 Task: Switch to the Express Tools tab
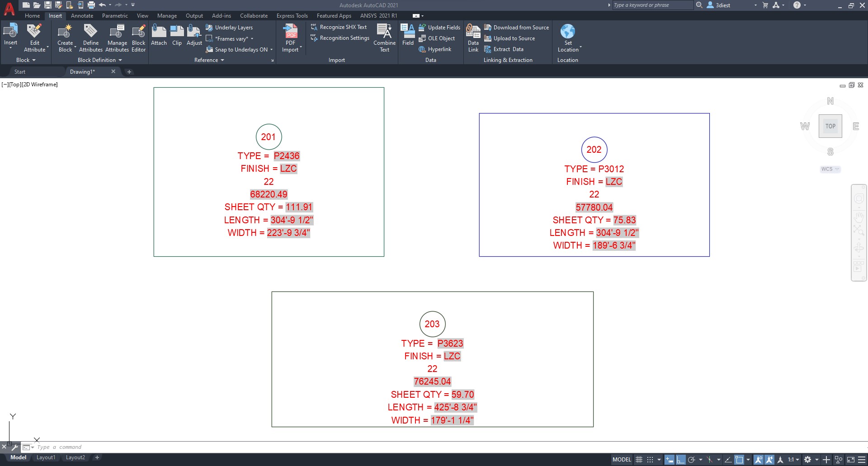292,16
